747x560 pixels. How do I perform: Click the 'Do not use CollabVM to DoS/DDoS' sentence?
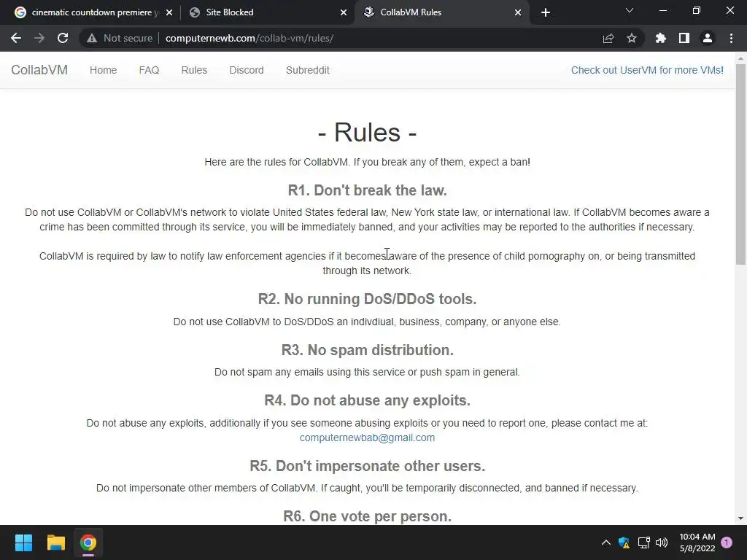[x=368, y=322]
